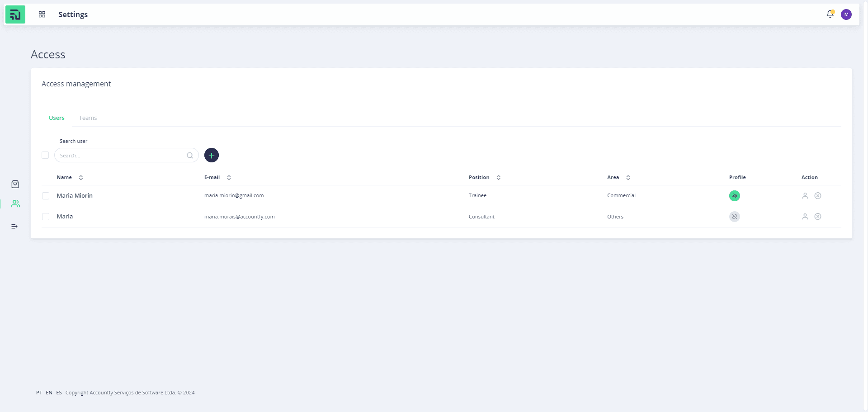The width and height of the screenshot is (868, 412).
Task: Open the user avatar menu
Action: (x=846, y=14)
